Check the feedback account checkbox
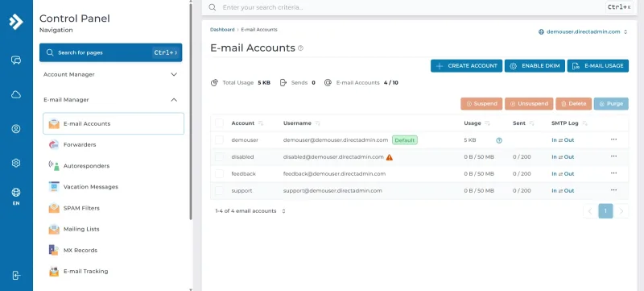 click(x=219, y=174)
